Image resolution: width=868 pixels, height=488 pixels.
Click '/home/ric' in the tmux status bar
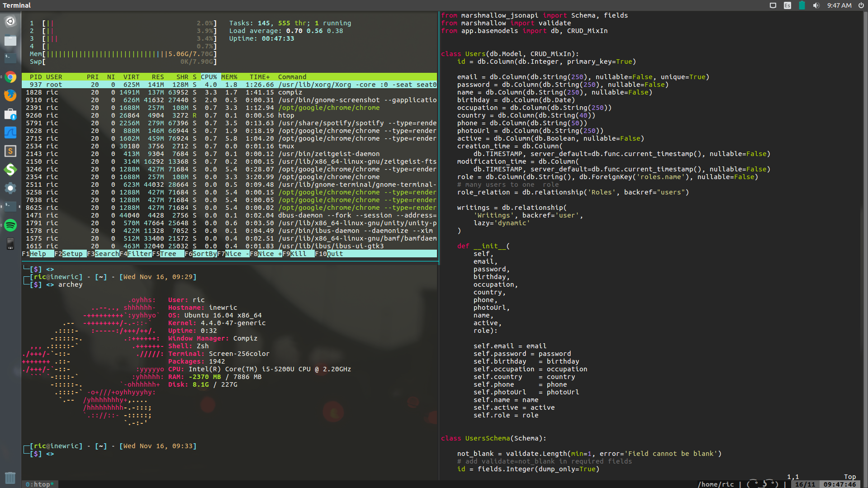coord(716,484)
